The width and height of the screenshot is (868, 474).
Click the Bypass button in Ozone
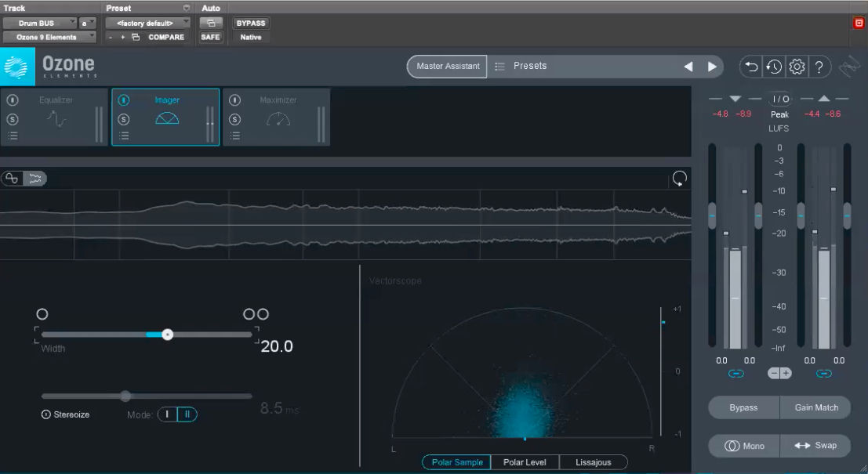pyautogui.click(x=743, y=407)
